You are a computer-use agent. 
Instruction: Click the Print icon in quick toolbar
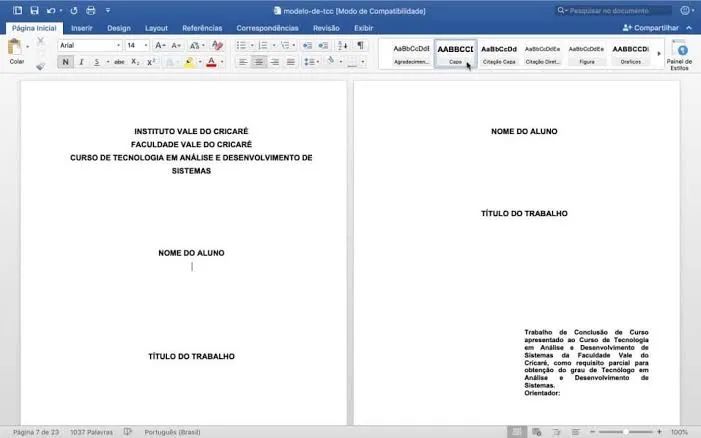90,10
